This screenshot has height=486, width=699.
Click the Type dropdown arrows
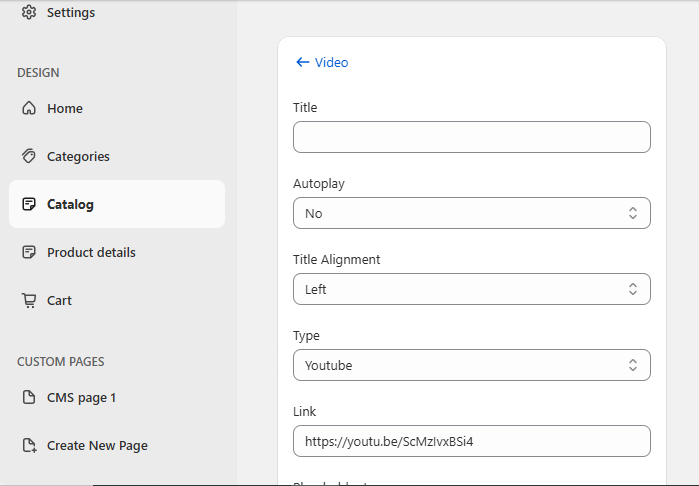(633, 365)
